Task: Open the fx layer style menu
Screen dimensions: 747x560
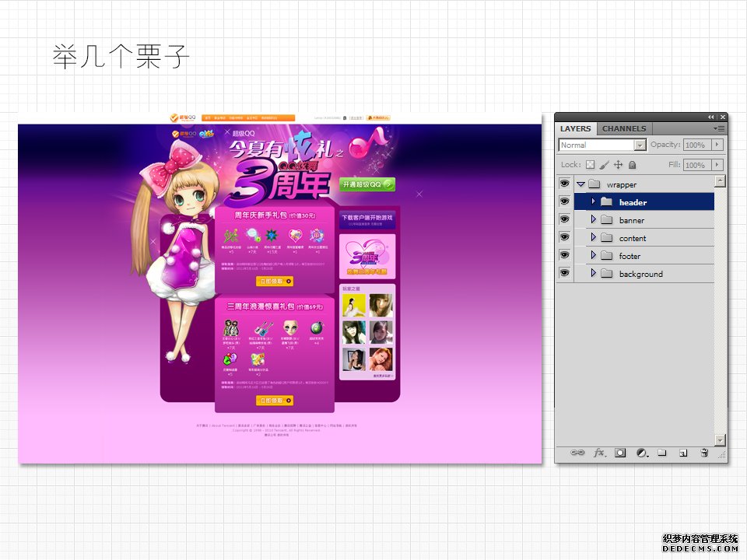Action: (599, 453)
